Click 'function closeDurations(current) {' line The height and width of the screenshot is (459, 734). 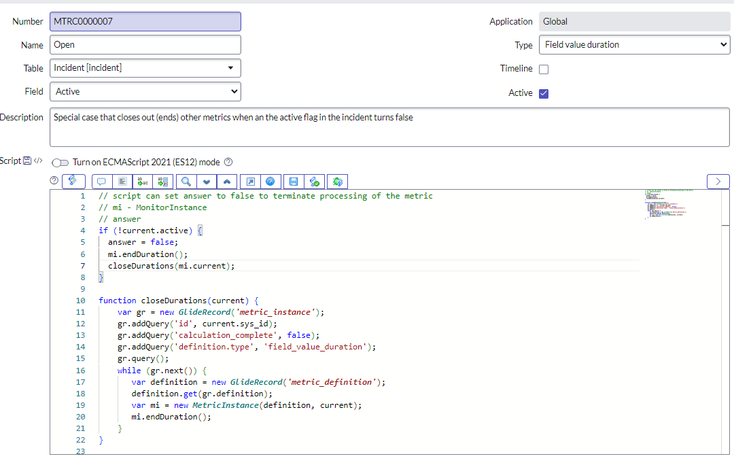tap(178, 300)
